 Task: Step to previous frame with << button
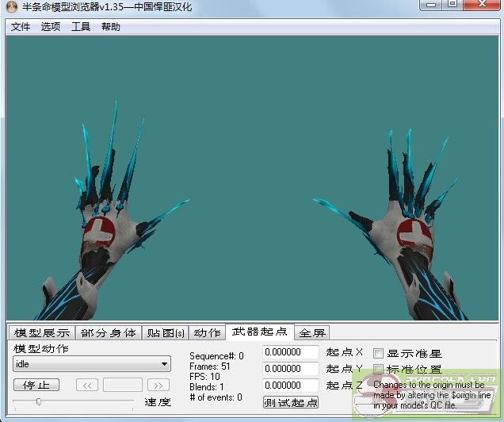click(x=87, y=385)
